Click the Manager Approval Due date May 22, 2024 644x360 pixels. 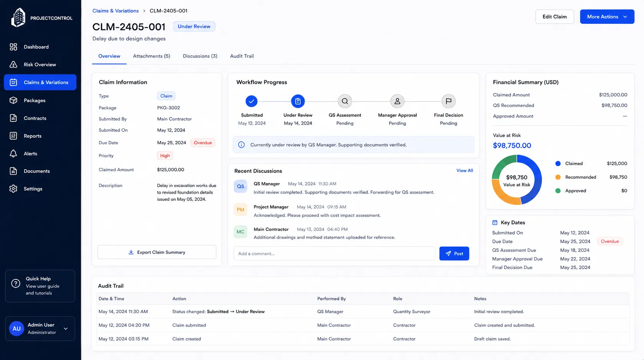(575, 259)
